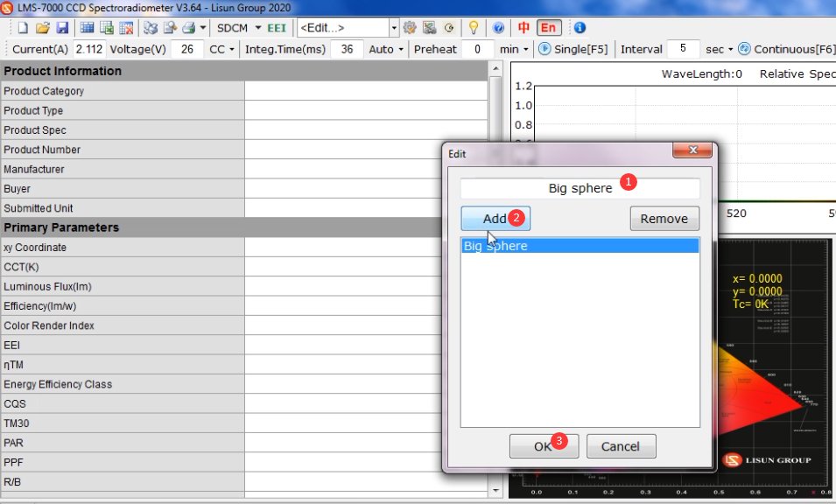Edit the Current(A) value field
This screenshot has height=504, width=836.
pyautogui.click(x=88, y=49)
